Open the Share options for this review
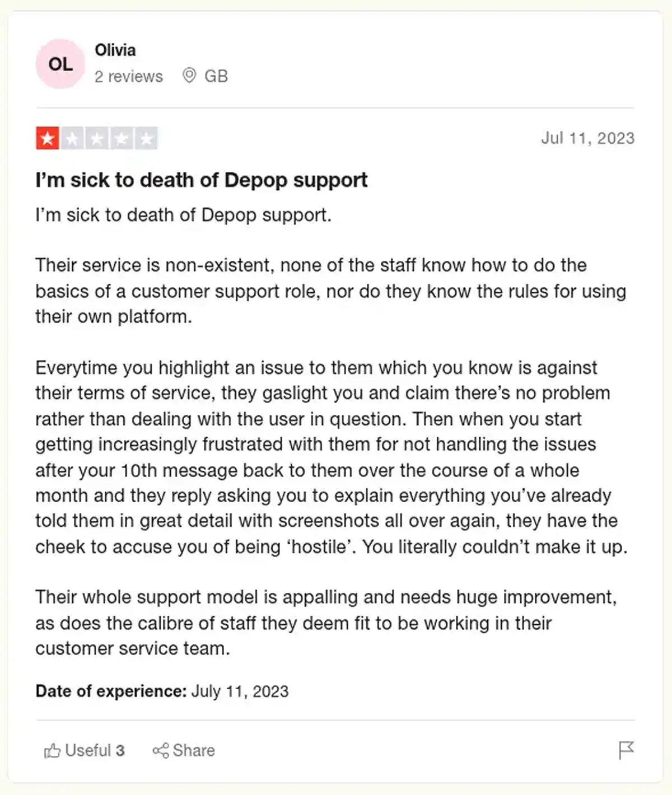 click(x=183, y=751)
